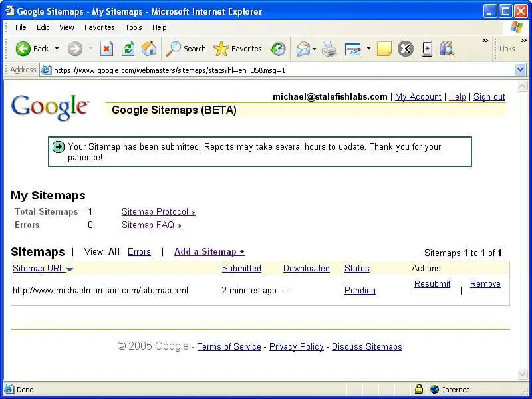Open the Discuss Sitemaps link
The width and height of the screenshot is (532, 399).
tap(367, 346)
